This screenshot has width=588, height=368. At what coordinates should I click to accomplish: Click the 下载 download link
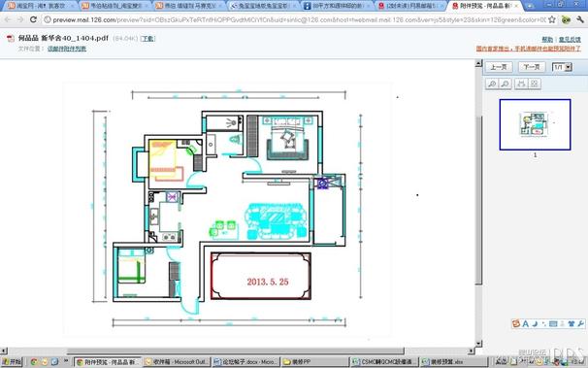(x=147, y=39)
